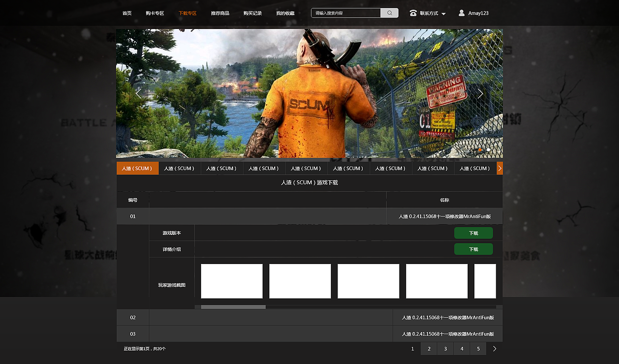Go to page 5

(478, 349)
